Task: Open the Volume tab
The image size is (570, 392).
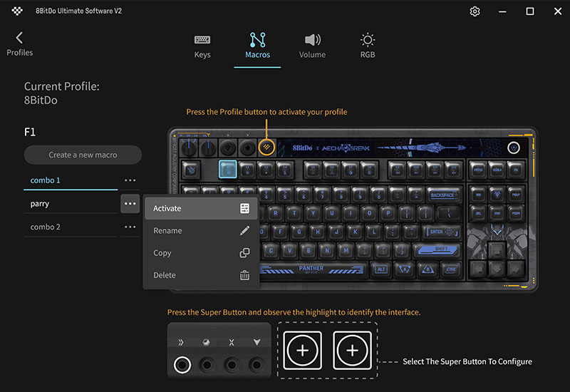Action: [x=312, y=46]
